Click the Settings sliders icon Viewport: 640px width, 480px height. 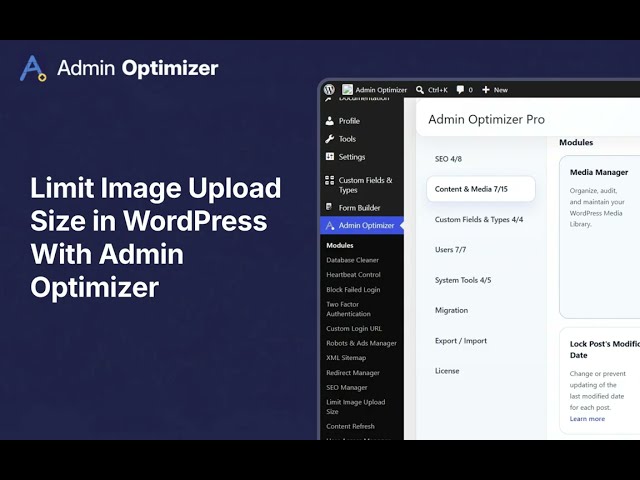[330, 157]
